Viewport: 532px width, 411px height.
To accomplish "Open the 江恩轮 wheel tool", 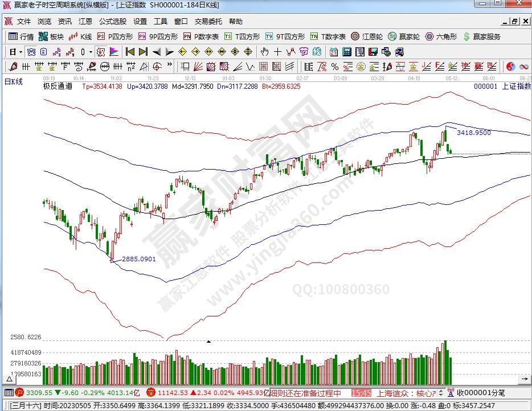I will (x=367, y=36).
